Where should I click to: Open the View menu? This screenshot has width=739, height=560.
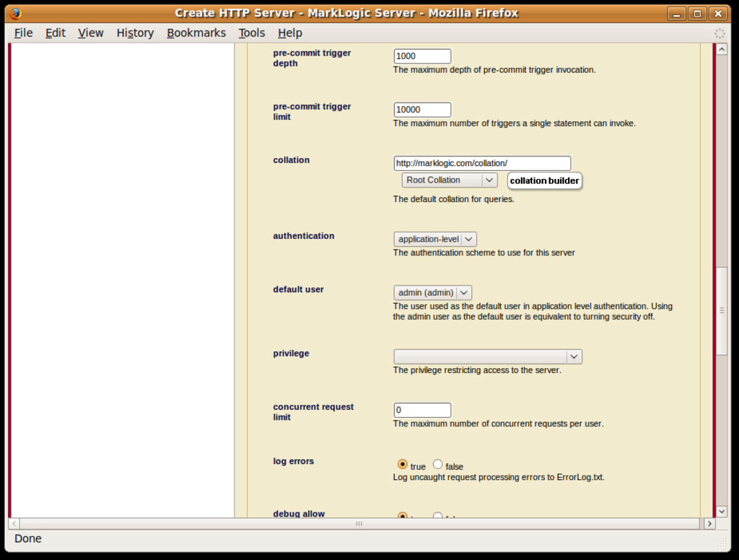click(90, 33)
